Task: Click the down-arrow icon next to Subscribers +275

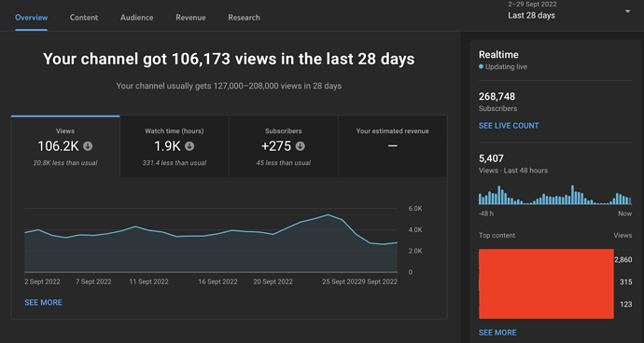Action: click(x=301, y=146)
